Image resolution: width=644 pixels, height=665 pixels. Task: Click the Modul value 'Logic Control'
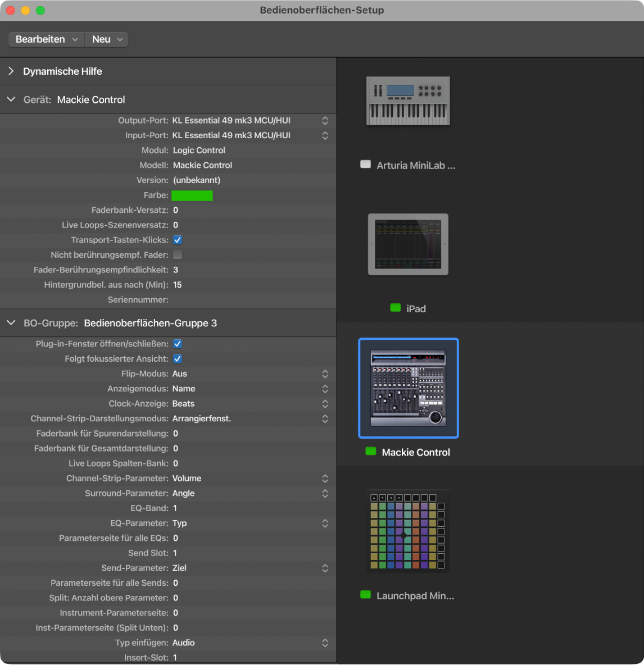199,151
